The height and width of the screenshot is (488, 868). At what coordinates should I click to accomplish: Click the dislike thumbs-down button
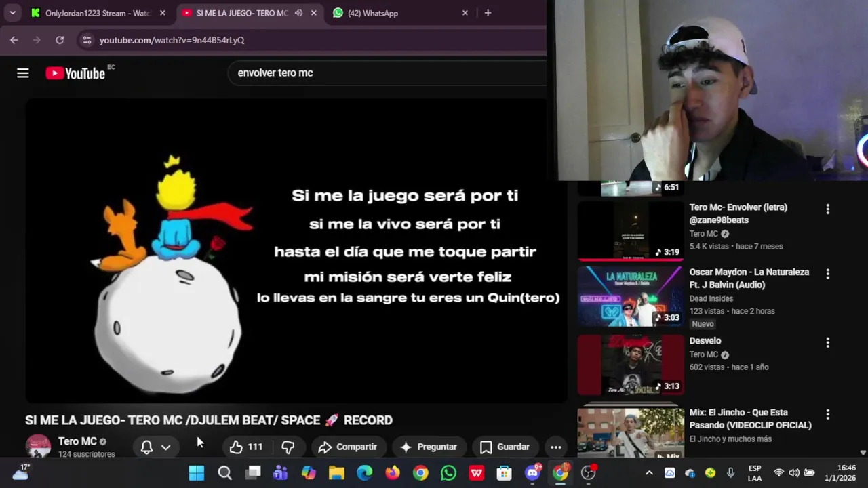[x=288, y=447]
